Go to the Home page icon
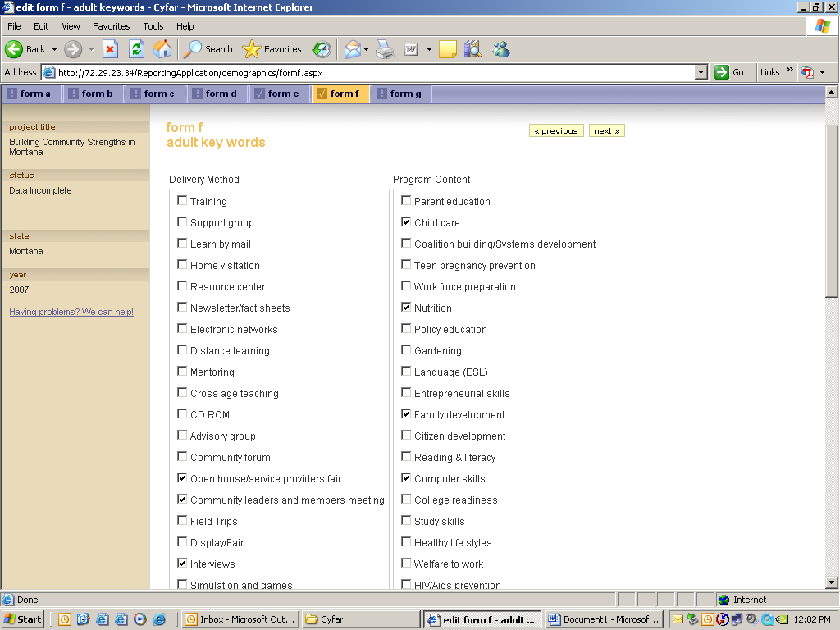Viewport: 840px width, 630px height. tap(162, 49)
